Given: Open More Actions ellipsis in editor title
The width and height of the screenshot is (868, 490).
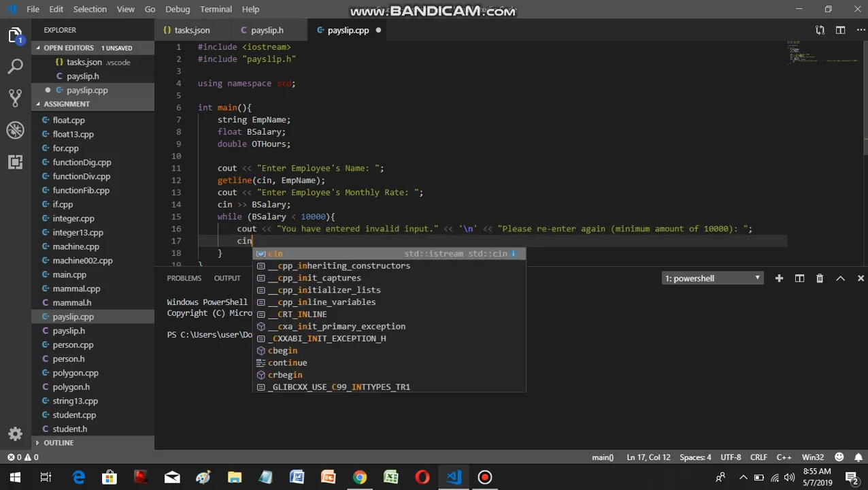Looking at the screenshot, I should pos(860,30).
